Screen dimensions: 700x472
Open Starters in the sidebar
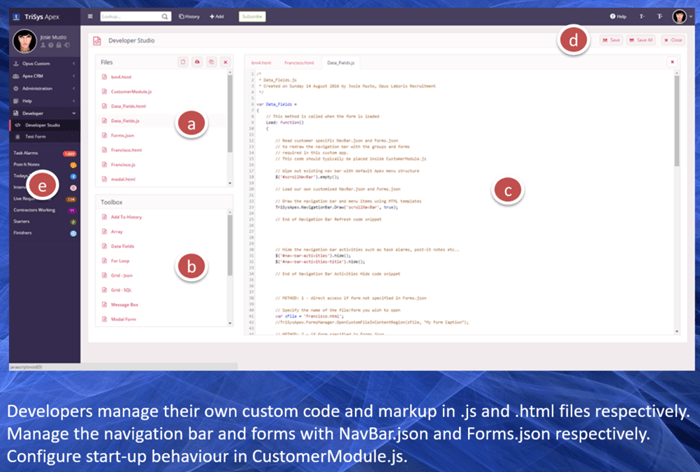[21, 221]
